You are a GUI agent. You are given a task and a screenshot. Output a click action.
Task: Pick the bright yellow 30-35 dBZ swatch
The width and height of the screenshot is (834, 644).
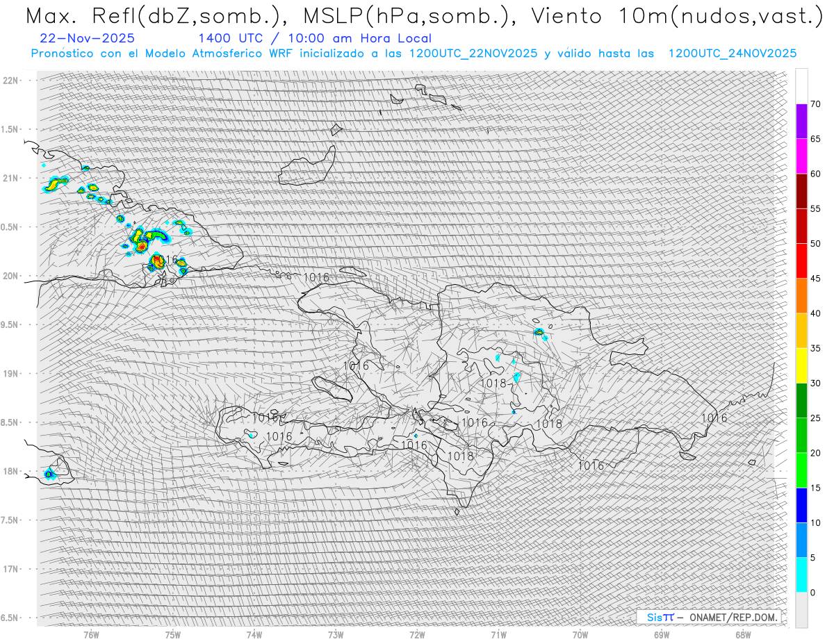point(801,365)
